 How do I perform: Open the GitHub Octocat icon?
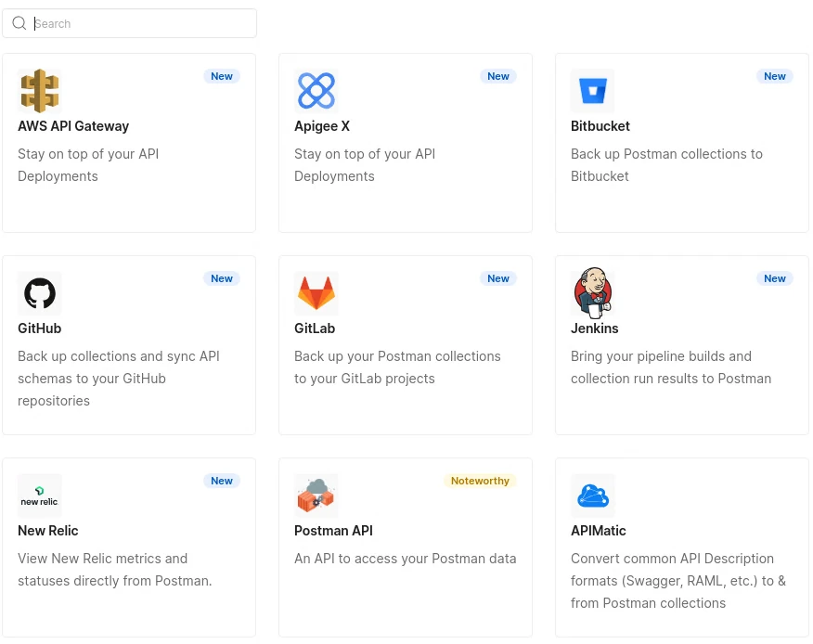(39, 293)
